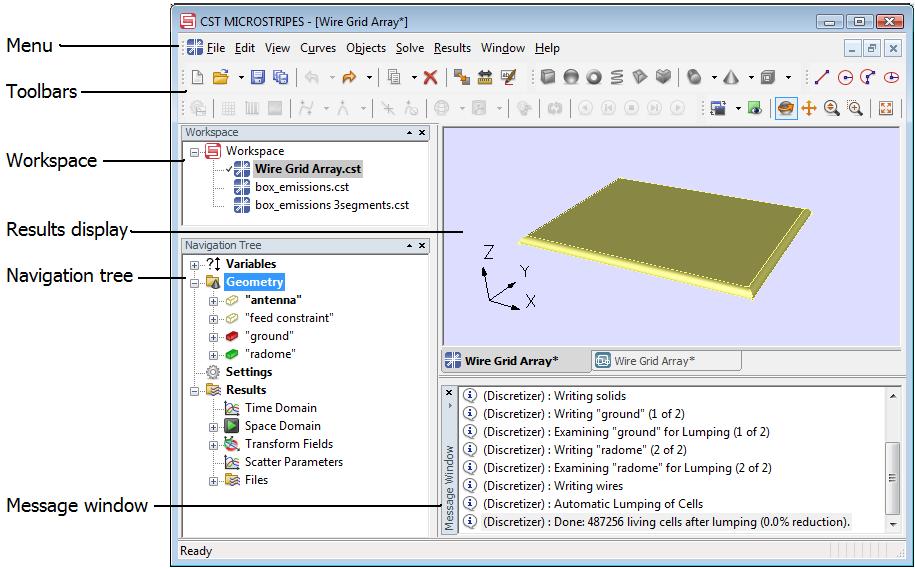
Task: Click the transform objects icon
Action: (x=462, y=77)
